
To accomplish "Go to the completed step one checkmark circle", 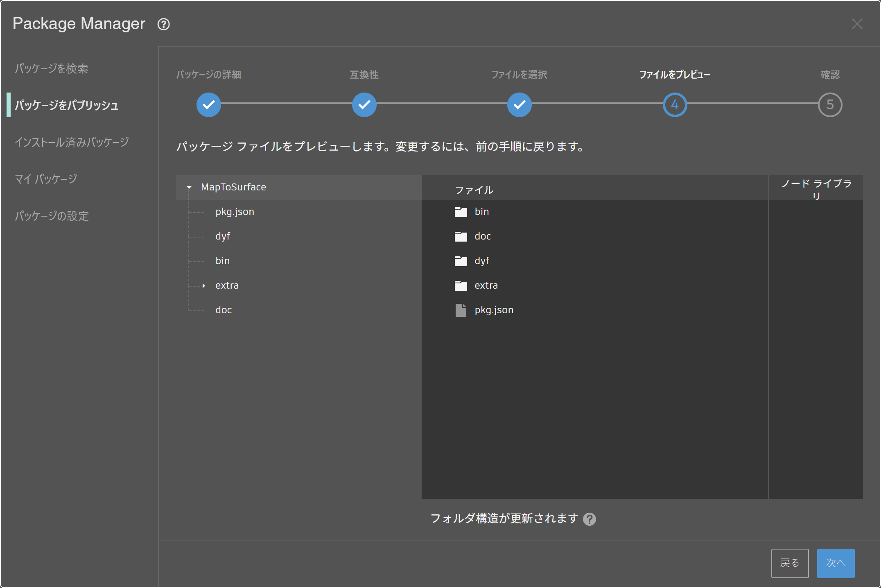I will coord(209,105).
